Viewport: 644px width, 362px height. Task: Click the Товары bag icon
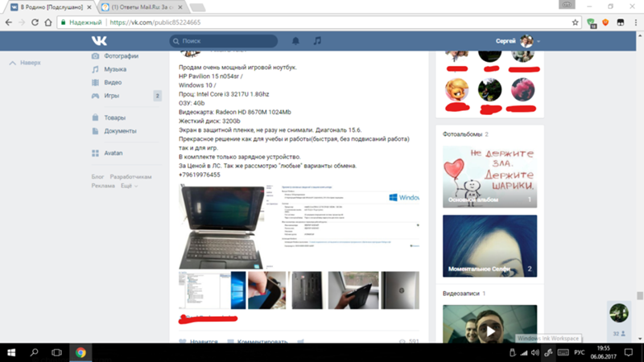pos(95,117)
